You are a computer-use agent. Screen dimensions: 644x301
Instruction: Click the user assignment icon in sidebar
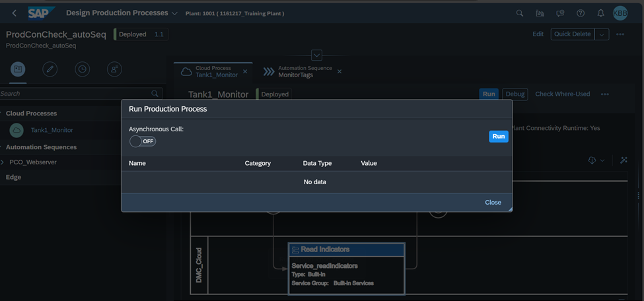(114, 69)
